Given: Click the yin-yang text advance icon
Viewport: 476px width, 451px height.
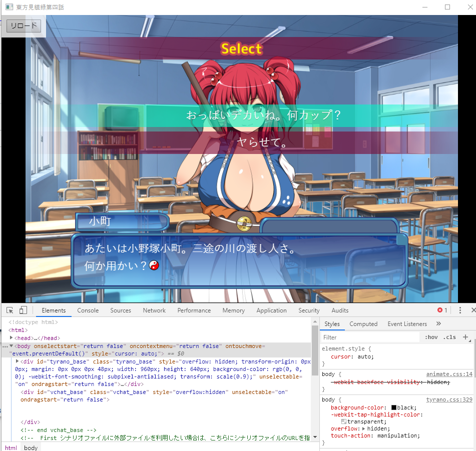Looking at the screenshot, I should 154,265.
